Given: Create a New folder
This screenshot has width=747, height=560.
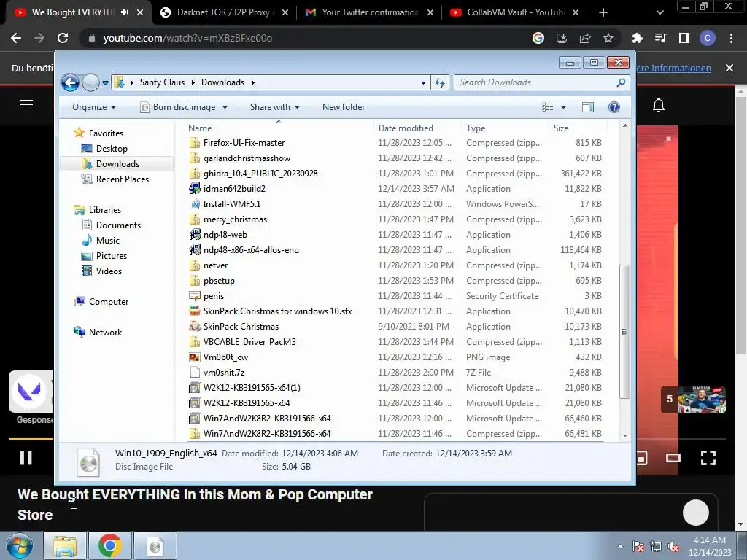Looking at the screenshot, I should tap(344, 107).
